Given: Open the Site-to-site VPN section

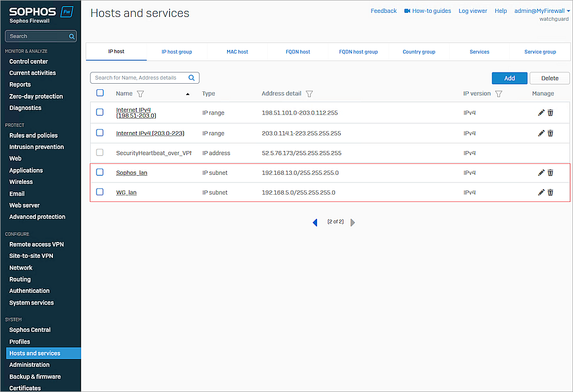Looking at the screenshot, I should pyautogui.click(x=32, y=255).
